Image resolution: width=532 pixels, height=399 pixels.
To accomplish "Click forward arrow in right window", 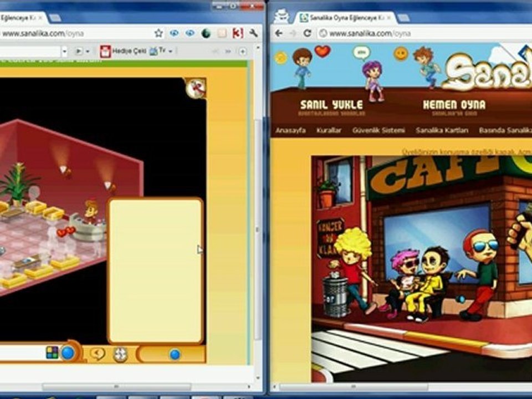I will pyautogui.click(x=293, y=33).
